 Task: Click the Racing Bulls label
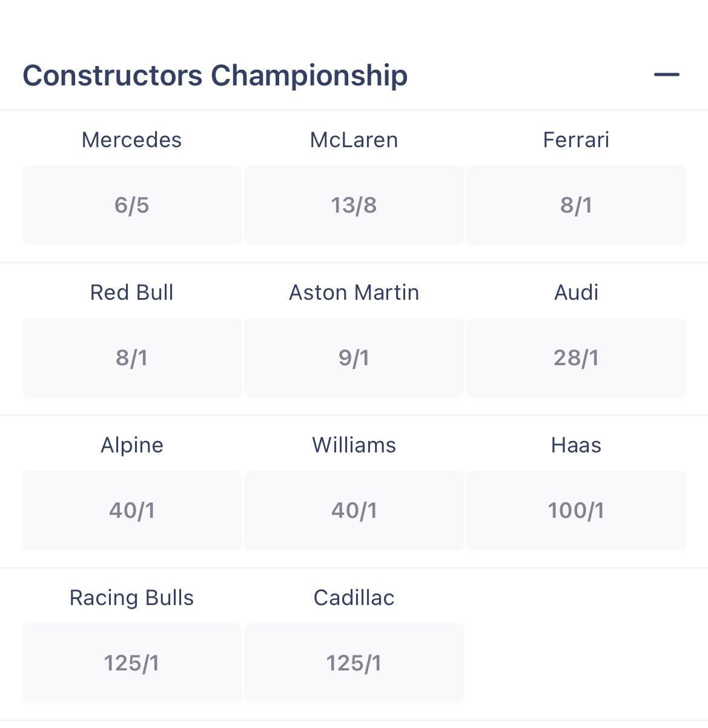tap(131, 598)
